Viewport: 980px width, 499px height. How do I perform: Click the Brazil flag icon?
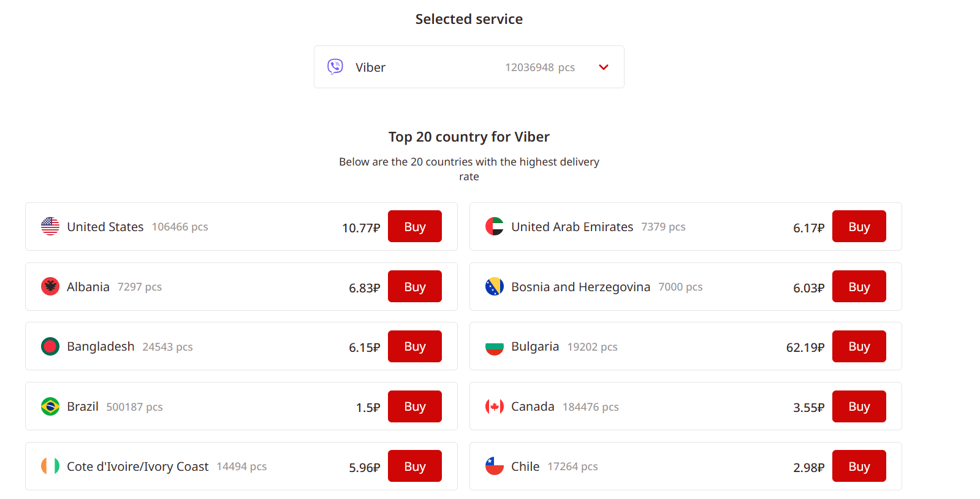pos(50,406)
